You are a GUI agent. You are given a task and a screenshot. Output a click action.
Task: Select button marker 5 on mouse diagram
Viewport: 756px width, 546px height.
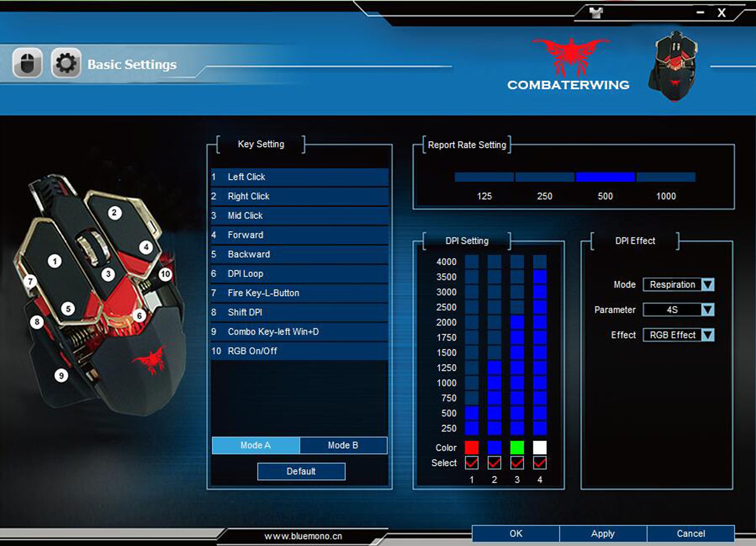(x=68, y=309)
